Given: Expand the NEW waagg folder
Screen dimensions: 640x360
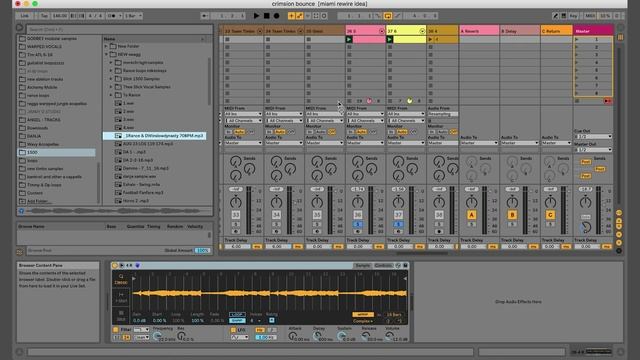Looking at the screenshot, I should tap(107, 54).
